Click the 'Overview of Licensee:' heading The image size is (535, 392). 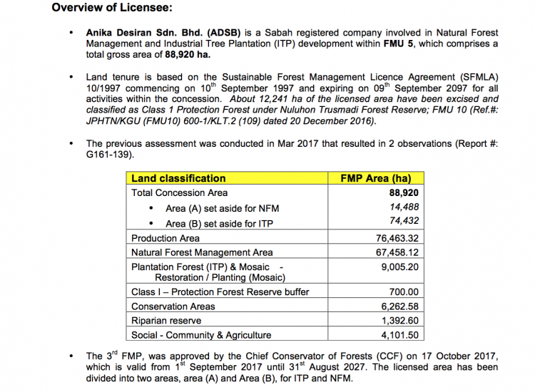[112, 8]
